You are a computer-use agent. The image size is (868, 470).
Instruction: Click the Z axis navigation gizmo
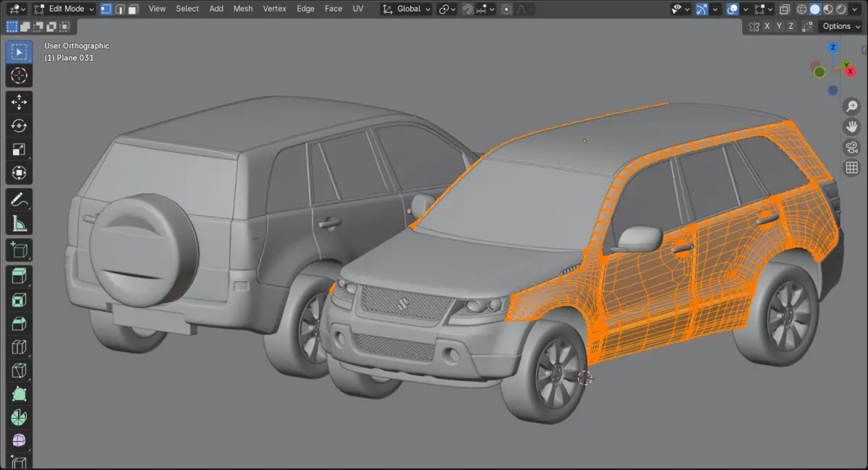pyautogui.click(x=833, y=48)
